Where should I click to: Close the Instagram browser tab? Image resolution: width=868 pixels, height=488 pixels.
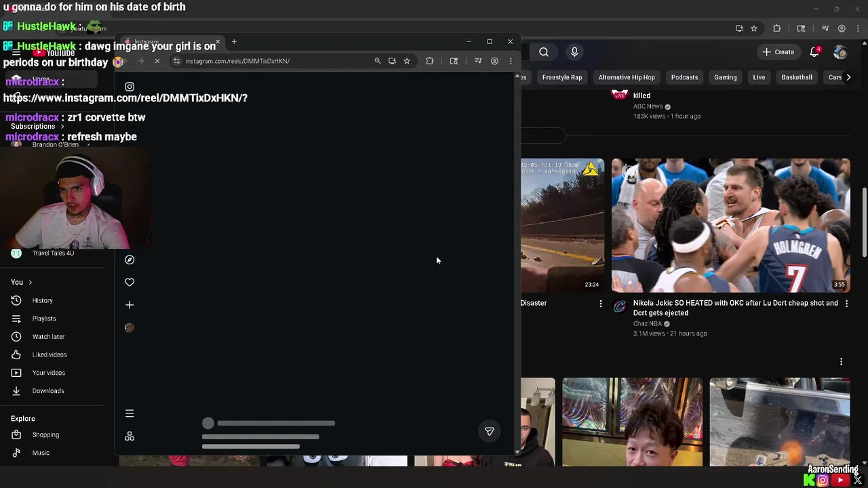(x=218, y=42)
